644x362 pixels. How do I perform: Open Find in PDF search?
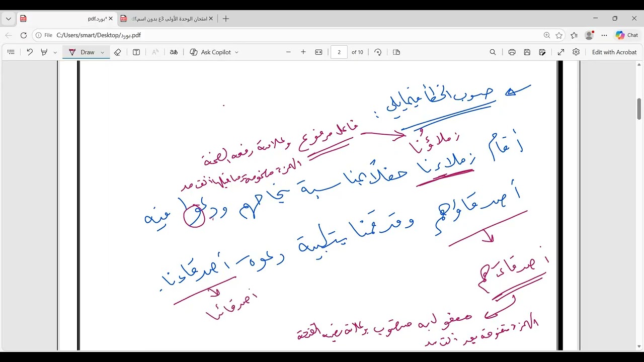(x=493, y=52)
